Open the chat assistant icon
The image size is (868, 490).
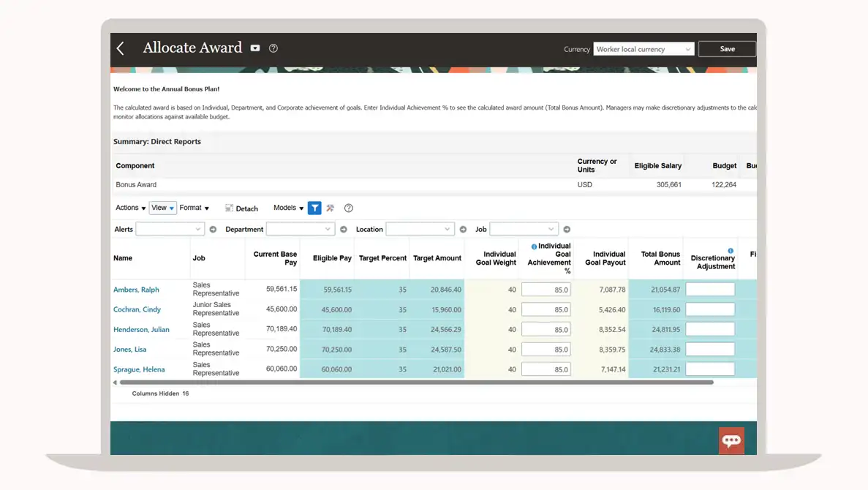(x=731, y=440)
